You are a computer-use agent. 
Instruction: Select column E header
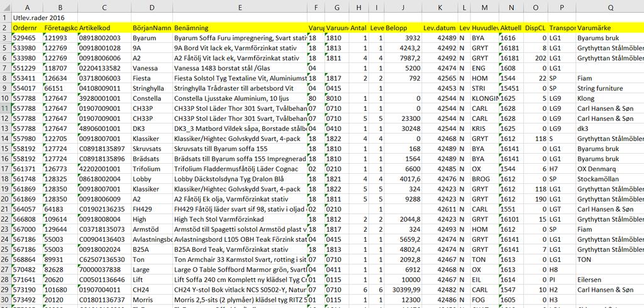coord(240,8)
